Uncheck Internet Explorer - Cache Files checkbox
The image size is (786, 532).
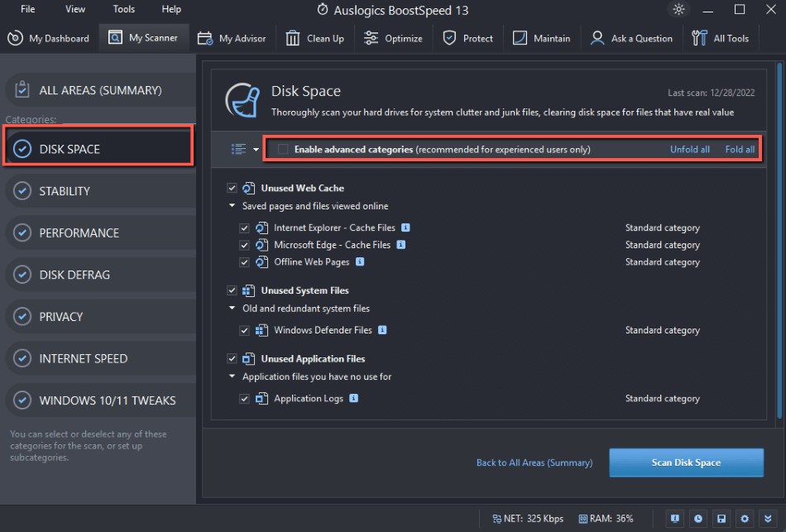pos(244,228)
